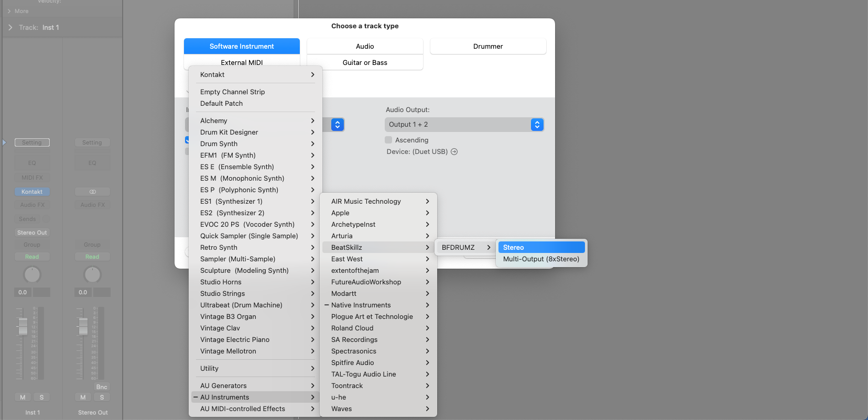Click volume fader on Stereo Out strip
868x420 pixels.
point(83,326)
